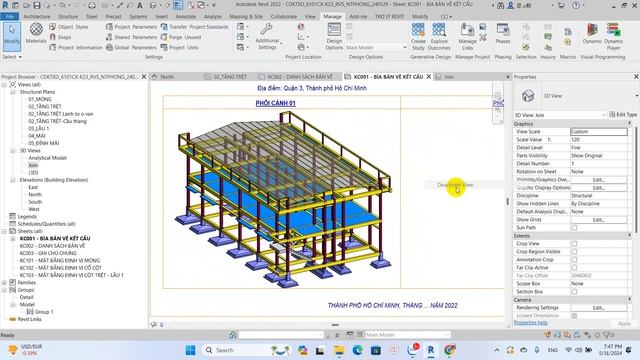Edit Visibility/Graphics Overrides

point(598,180)
